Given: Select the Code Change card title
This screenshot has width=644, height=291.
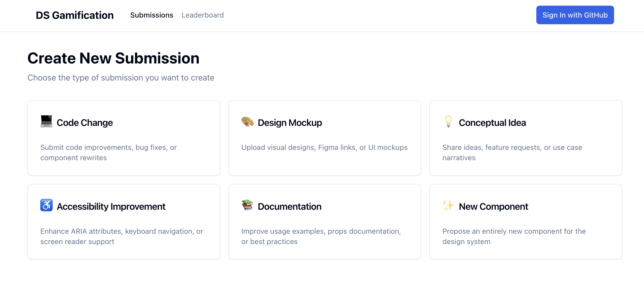Looking at the screenshot, I should tap(85, 123).
